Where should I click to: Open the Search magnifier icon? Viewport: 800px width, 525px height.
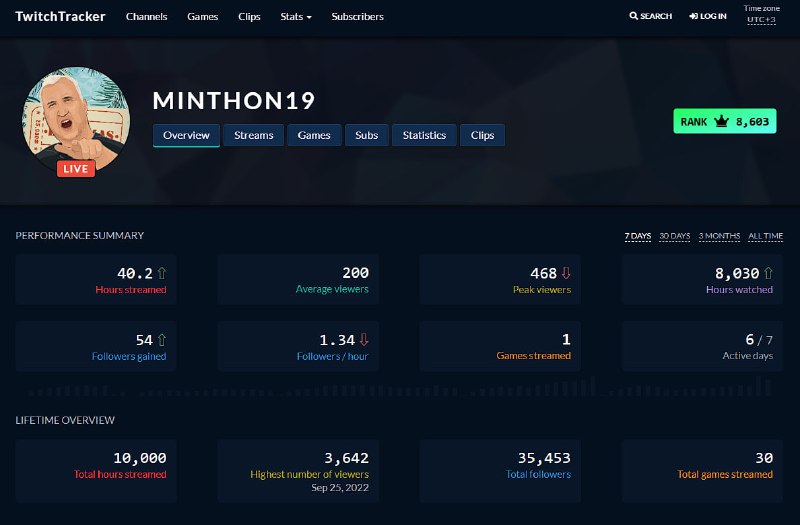pos(634,17)
